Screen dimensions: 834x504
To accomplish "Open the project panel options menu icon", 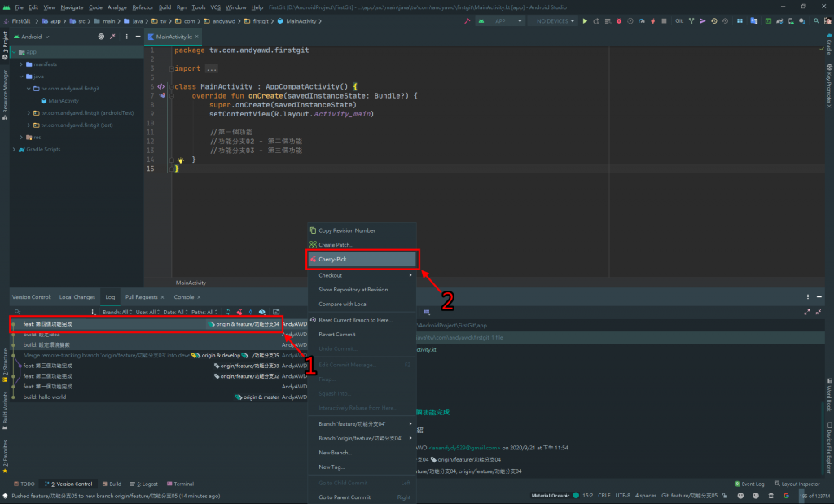I will (126, 37).
